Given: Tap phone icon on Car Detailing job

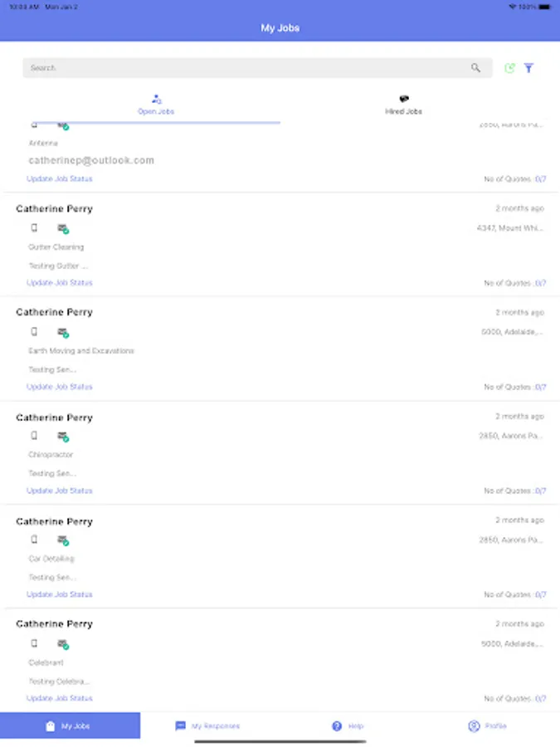Looking at the screenshot, I should tap(34, 539).
